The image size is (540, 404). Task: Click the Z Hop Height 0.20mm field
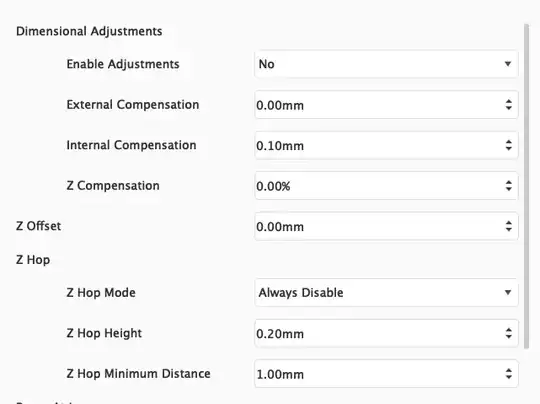[386, 333]
